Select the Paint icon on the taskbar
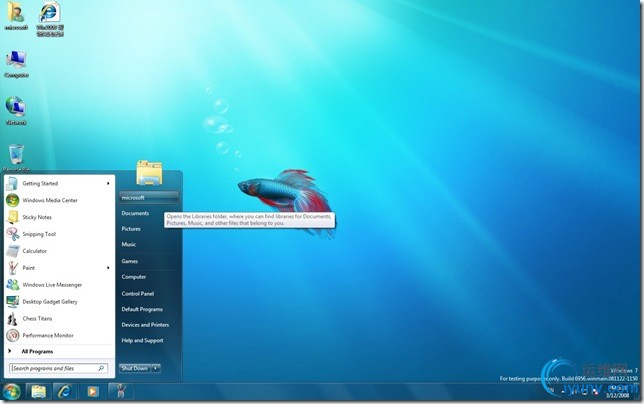This screenshot has height=404, width=644. [x=120, y=392]
